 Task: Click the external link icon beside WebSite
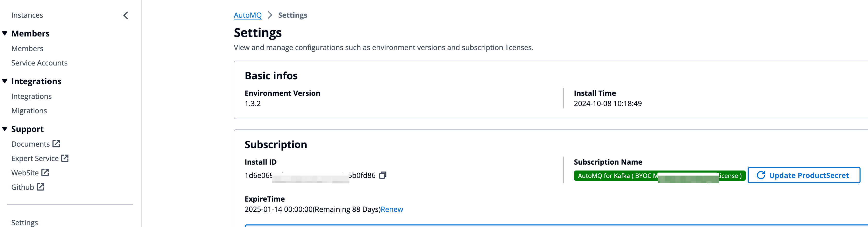click(45, 173)
